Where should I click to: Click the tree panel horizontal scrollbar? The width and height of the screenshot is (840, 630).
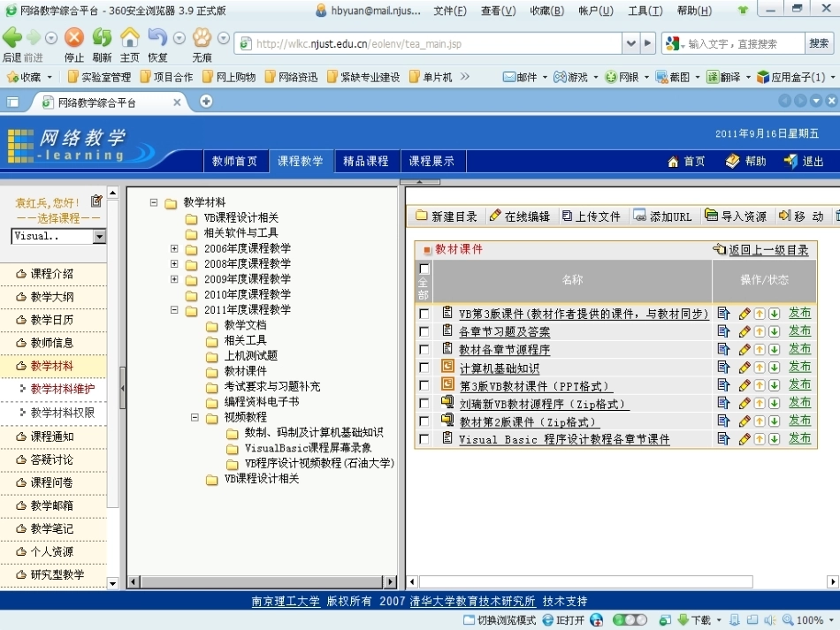point(262,581)
